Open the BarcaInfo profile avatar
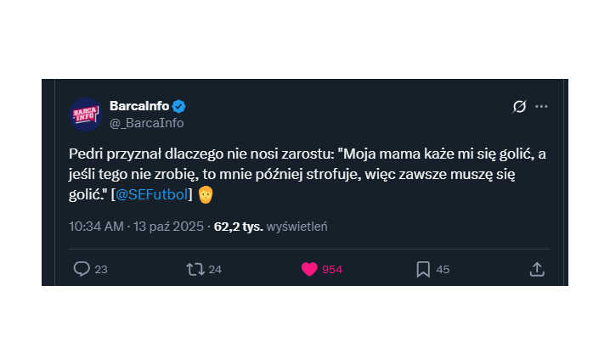Image resolution: width=610 pixels, height=364 pixels. 86,114
